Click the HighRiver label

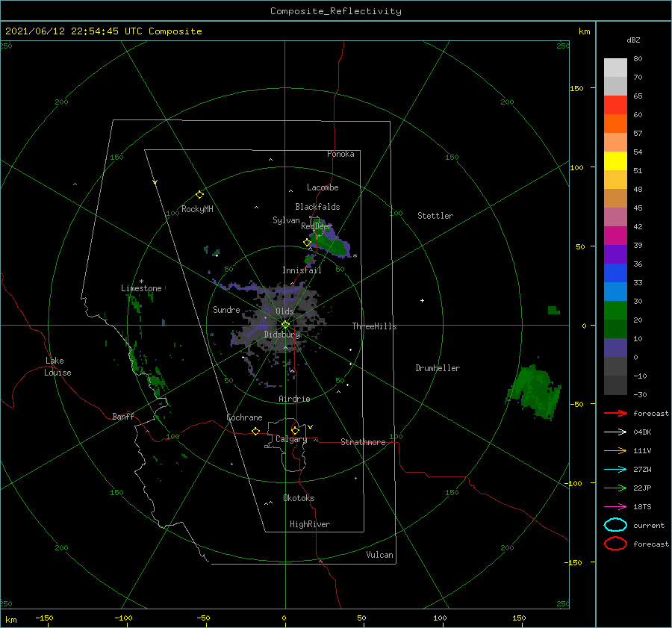pyautogui.click(x=310, y=524)
